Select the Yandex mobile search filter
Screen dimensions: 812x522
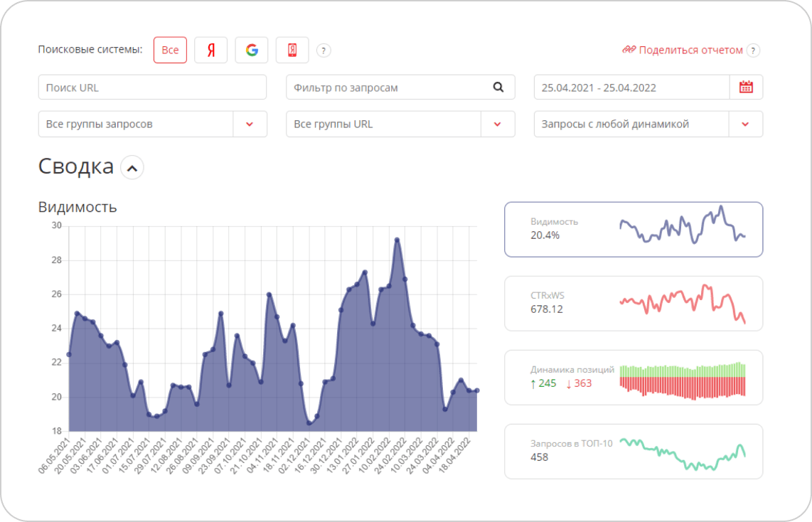(x=292, y=50)
